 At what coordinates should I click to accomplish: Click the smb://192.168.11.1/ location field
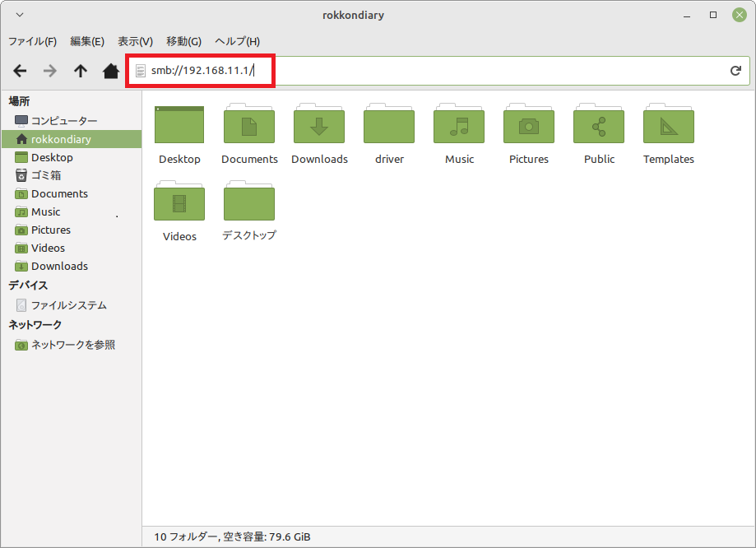(x=438, y=71)
